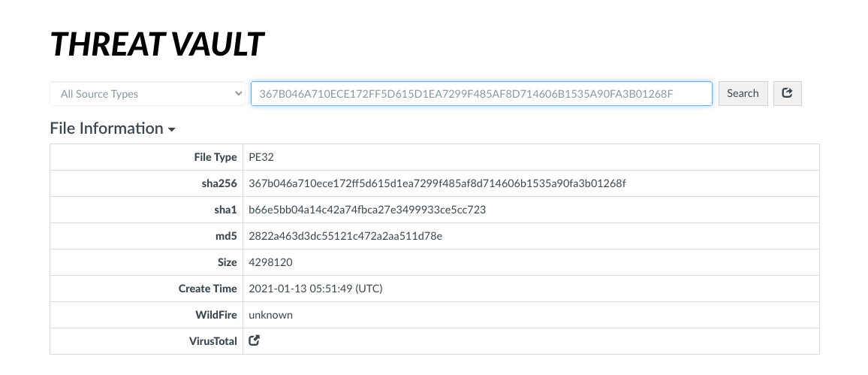Click the file Size value 4298120
Screen dimensions: 868x375
point(270,262)
